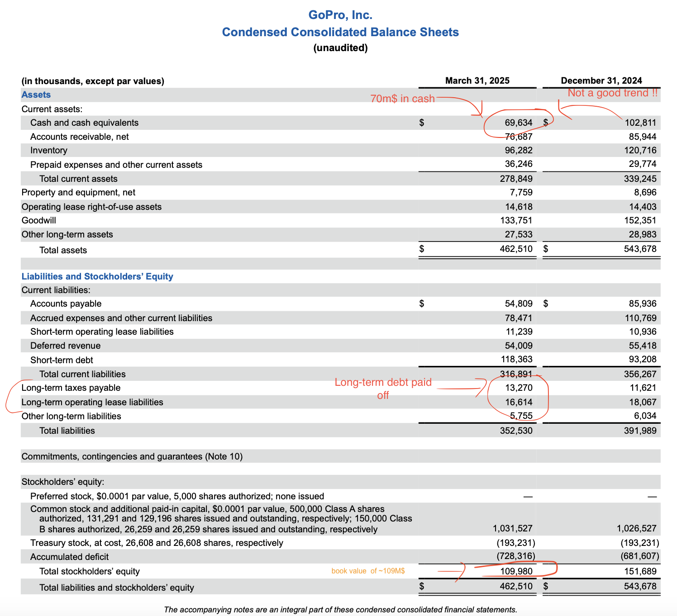Click the Accounts receivable, net label
This screenshot has width=677, height=616.
(80, 137)
